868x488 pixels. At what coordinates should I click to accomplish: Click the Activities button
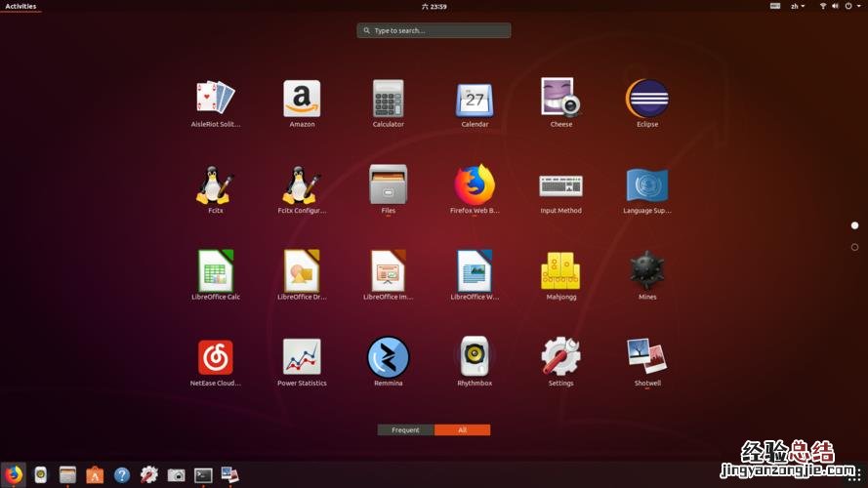21,6
